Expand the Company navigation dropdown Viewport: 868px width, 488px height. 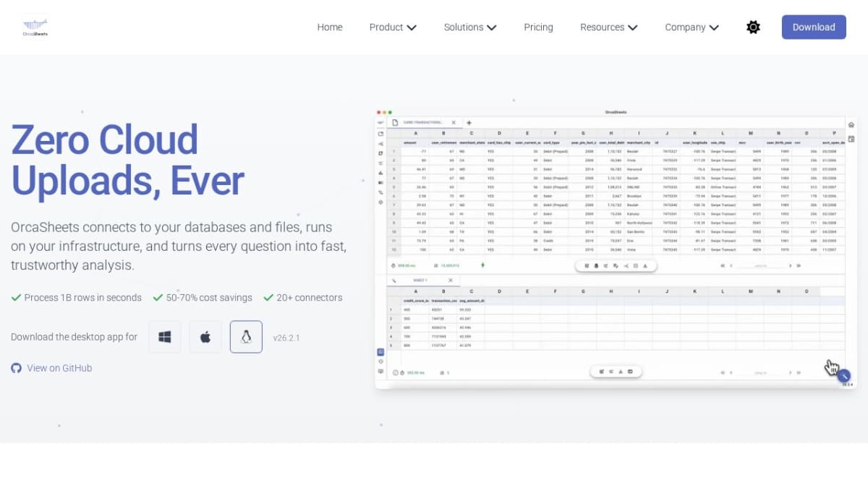692,27
